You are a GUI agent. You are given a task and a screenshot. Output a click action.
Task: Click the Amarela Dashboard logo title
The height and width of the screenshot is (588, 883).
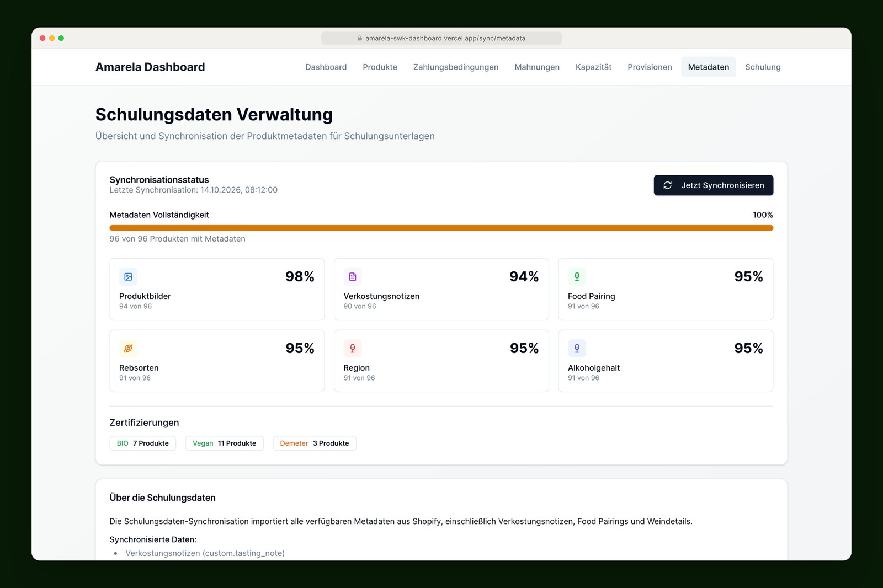(150, 67)
